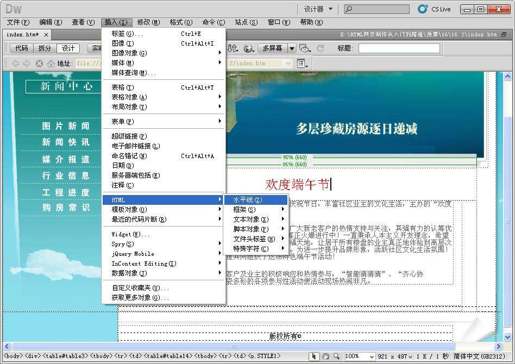Expand the 表单 submenu
The width and height of the screenshot is (515, 364).
tap(164, 121)
